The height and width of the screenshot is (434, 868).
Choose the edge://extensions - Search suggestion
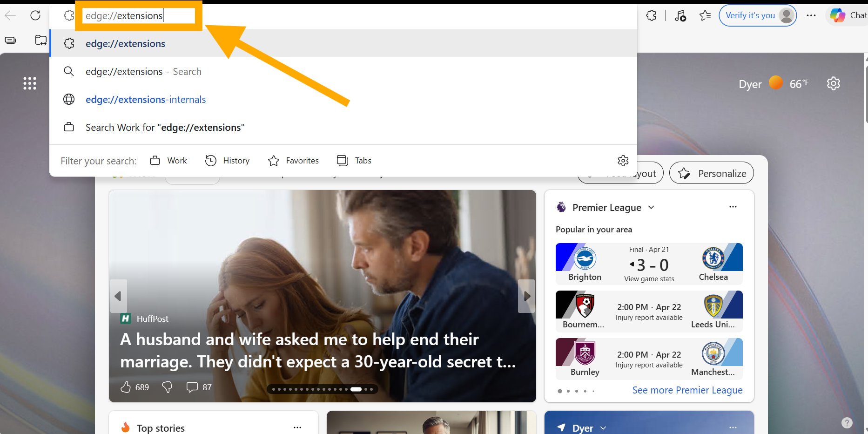[343, 71]
